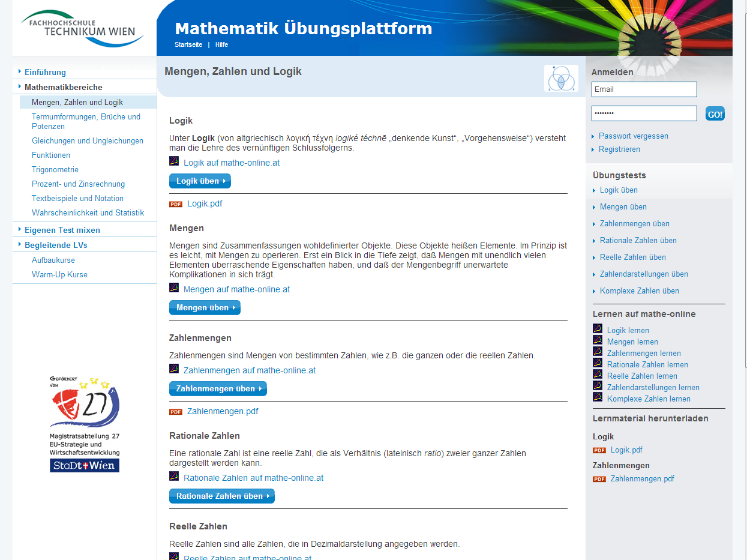Click mathe-online icon beside 'Rationale Zahlen auf mathe-online.at'

coord(174,476)
